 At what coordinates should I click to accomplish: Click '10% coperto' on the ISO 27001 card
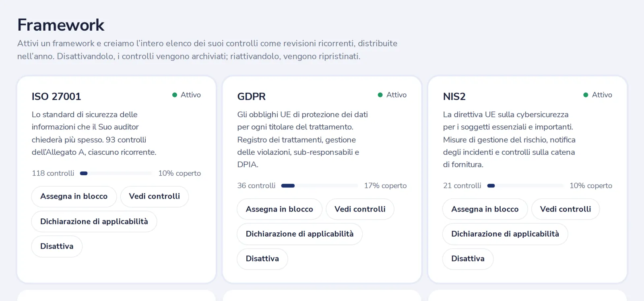[x=180, y=173]
